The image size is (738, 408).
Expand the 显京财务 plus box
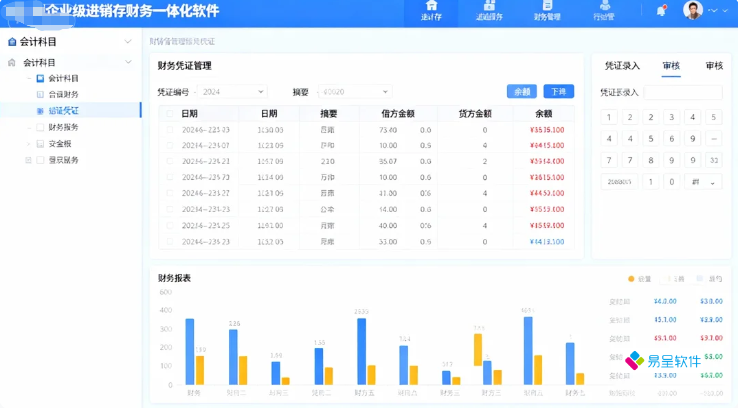28,160
